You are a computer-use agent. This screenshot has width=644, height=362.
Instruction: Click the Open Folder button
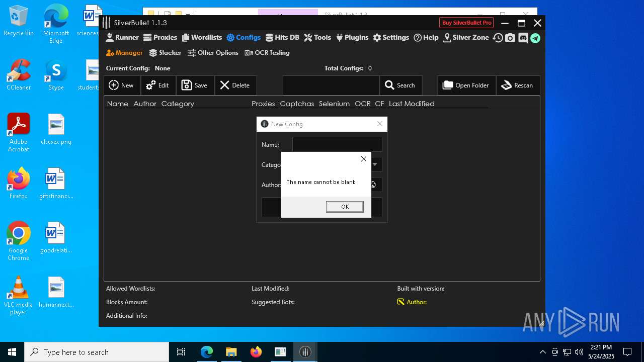click(466, 85)
